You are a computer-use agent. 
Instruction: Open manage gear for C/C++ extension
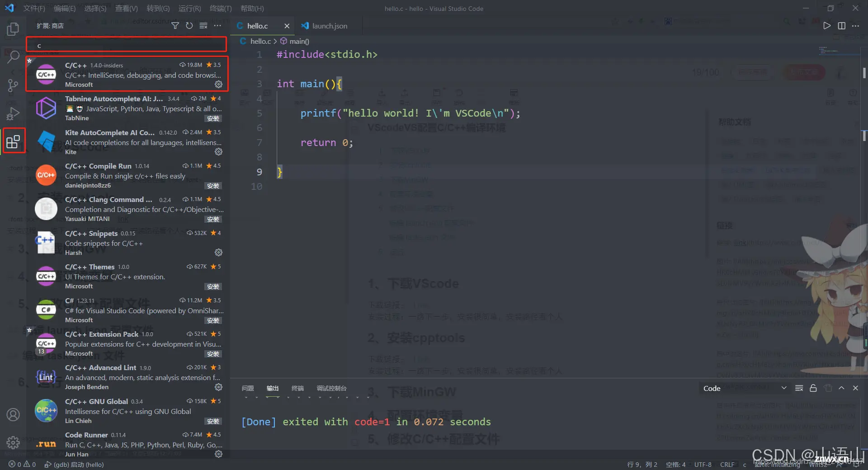218,85
